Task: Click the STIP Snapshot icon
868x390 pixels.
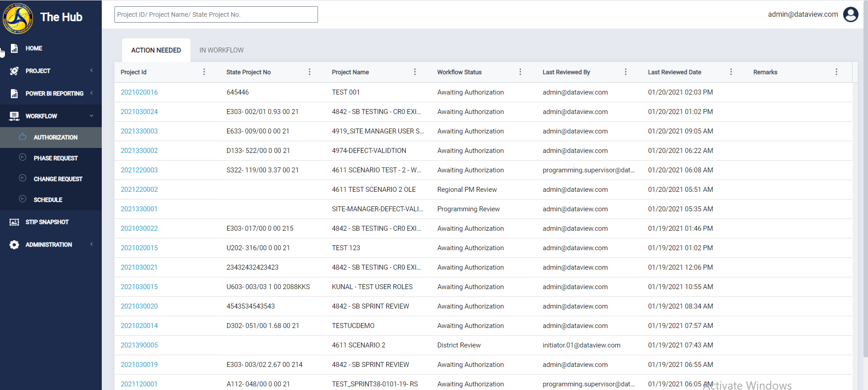Action: pos(14,222)
